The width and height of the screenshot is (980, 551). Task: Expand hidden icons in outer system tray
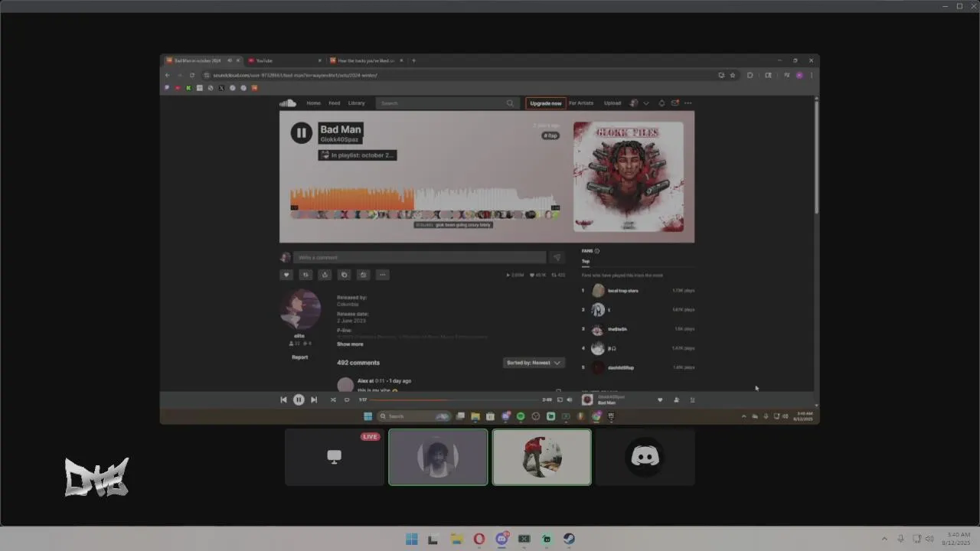[x=884, y=539]
